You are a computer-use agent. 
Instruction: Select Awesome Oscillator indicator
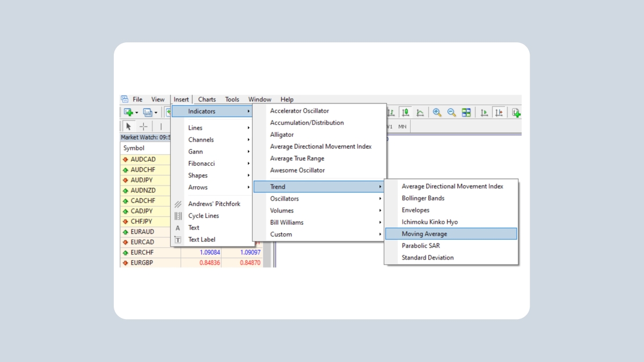(x=319, y=171)
